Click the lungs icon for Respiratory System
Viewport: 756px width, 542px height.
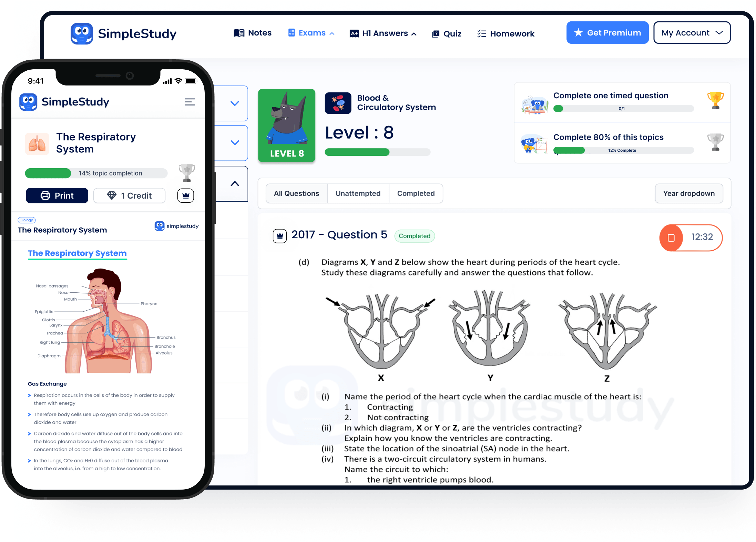[x=37, y=144]
